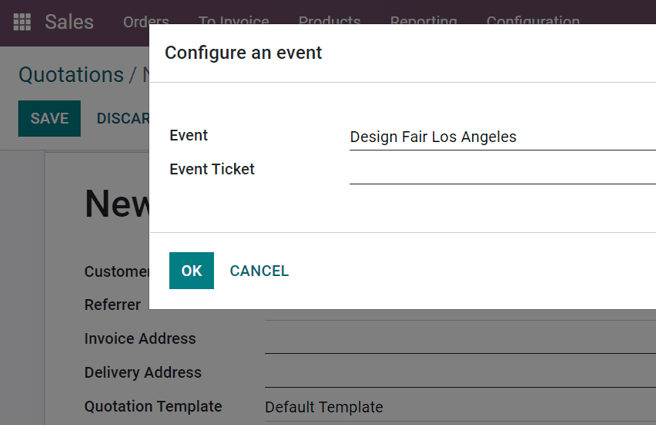Open the Orders menu
The height and width of the screenshot is (425, 656).
[x=146, y=22]
